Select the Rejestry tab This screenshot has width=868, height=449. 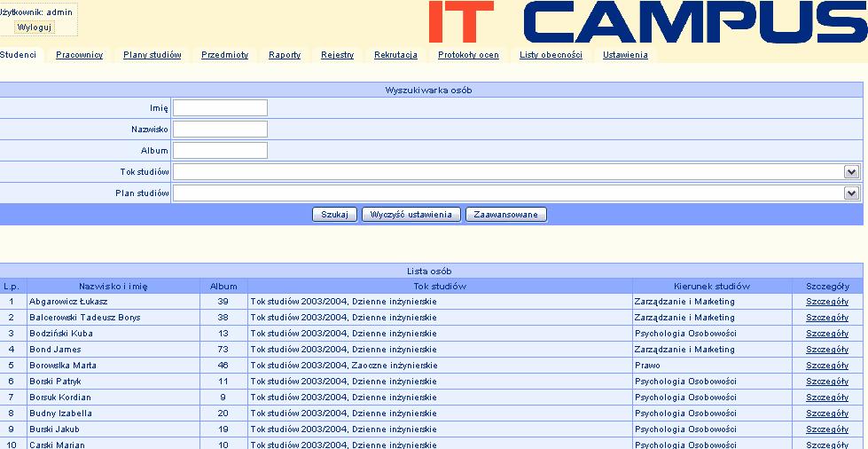coord(337,55)
